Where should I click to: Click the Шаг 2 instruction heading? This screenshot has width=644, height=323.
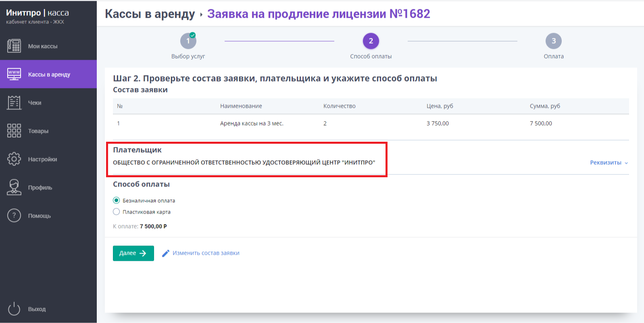(x=275, y=78)
